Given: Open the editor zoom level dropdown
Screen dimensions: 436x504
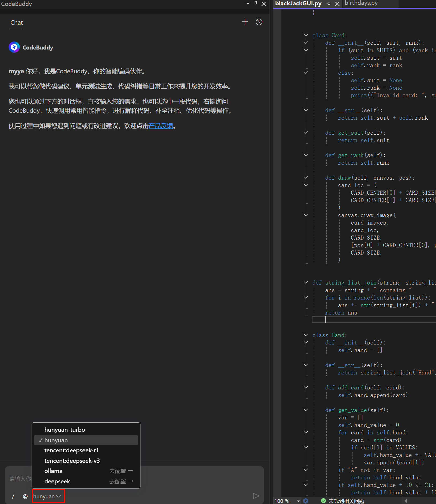Looking at the screenshot, I should click(x=298, y=501).
